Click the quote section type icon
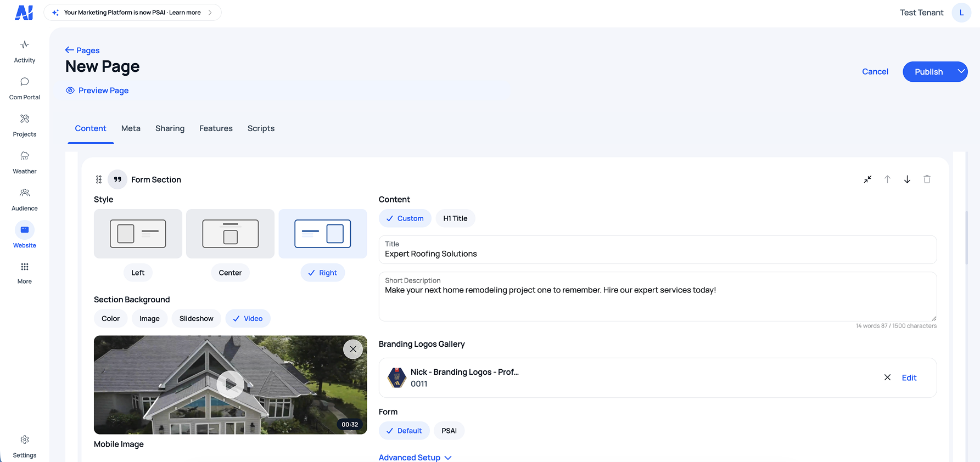Image resolution: width=980 pixels, height=462 pixels. coord(117,179)
